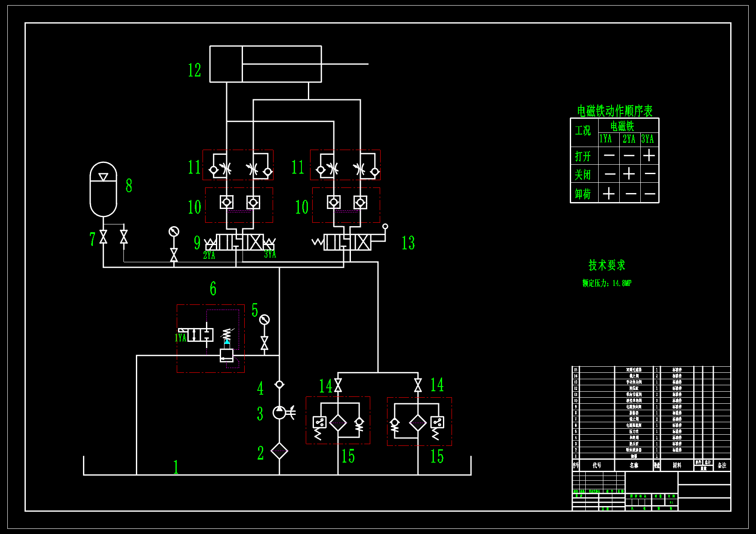Click 双筒过滤器 in the parts list
756x534 pixels.
pos(634,370)
